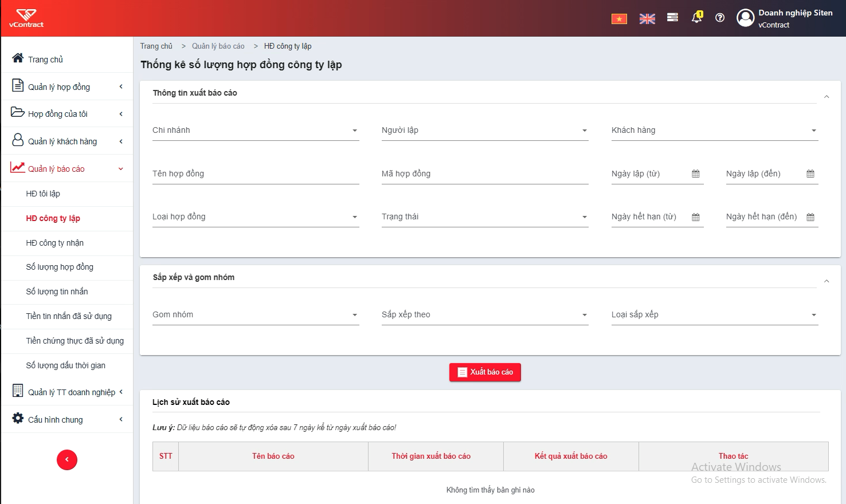Viewport: 846px width, 504px height.
Task: Collapse the Thông tin xuất báo cáo panel
Action: [827, 97]
